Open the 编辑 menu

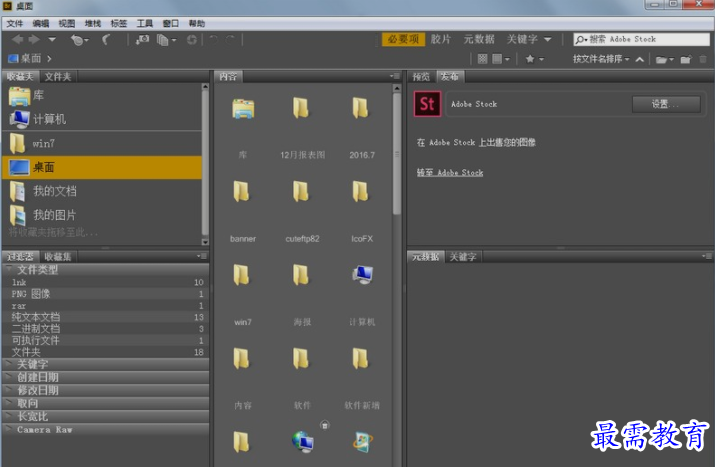click(x=41, y=23)
